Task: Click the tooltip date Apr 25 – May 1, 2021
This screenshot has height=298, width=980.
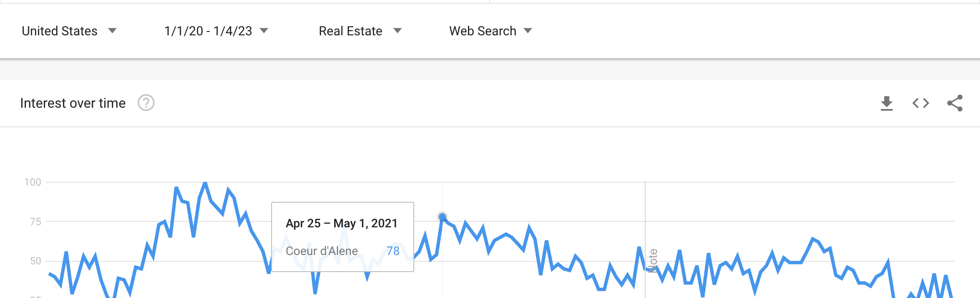Action: tap(341, 223)
